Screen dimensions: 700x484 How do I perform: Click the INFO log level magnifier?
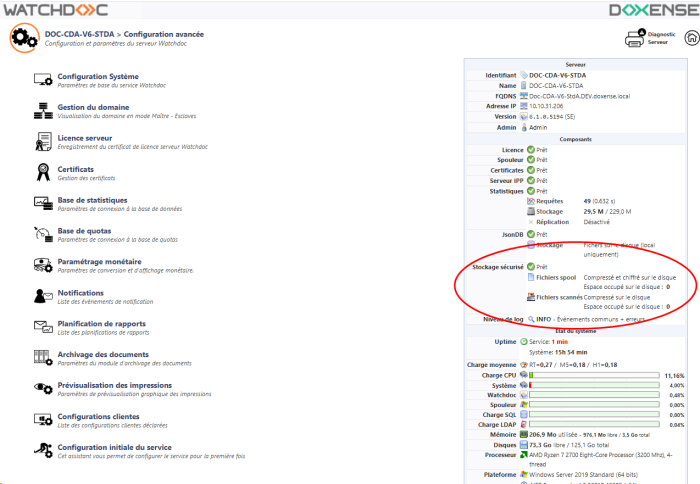point(531,319)
